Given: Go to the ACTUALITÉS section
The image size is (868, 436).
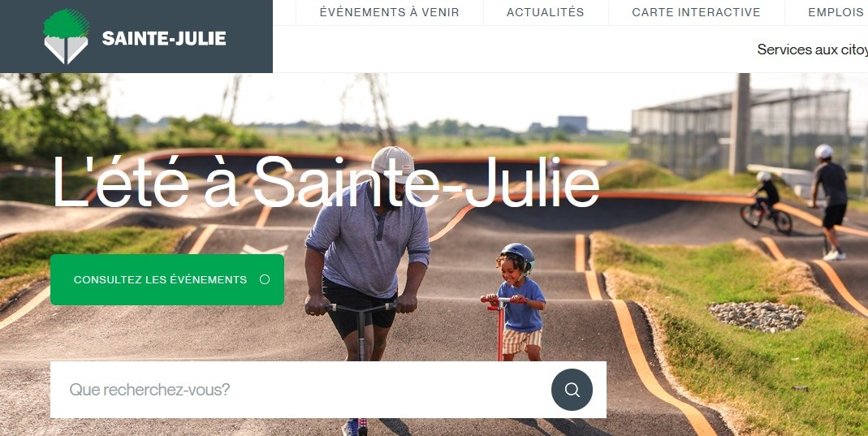Looking at the screenshot, I should 546,12.
